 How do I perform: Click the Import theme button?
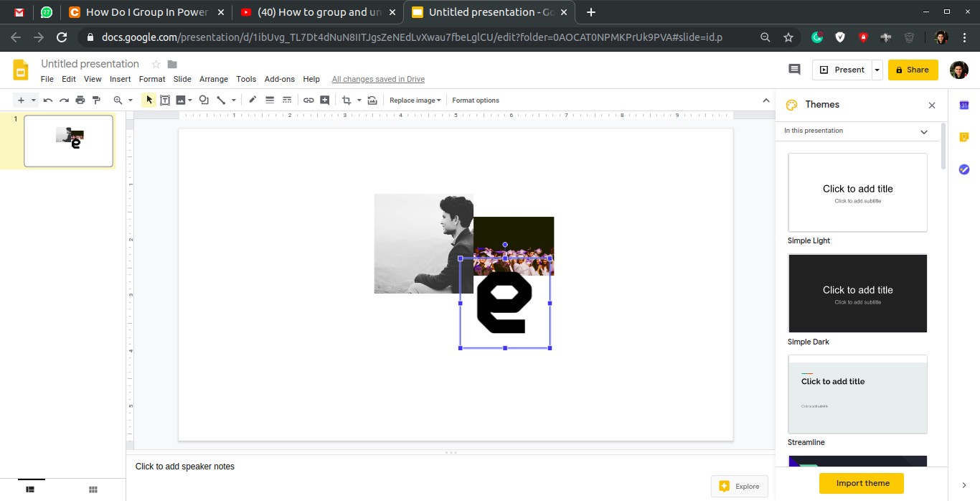pos(862,483)
